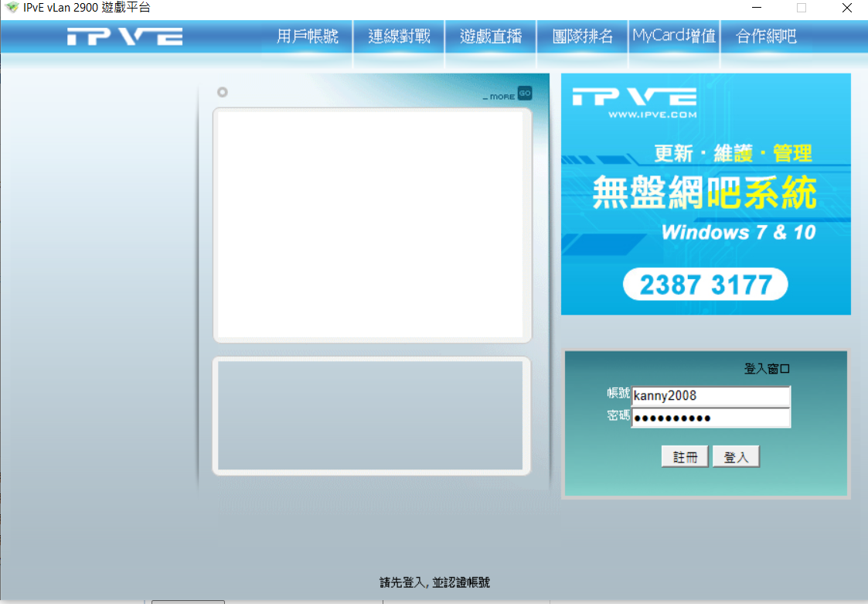Click the IPvE app icon in title bar

point(12,7)
